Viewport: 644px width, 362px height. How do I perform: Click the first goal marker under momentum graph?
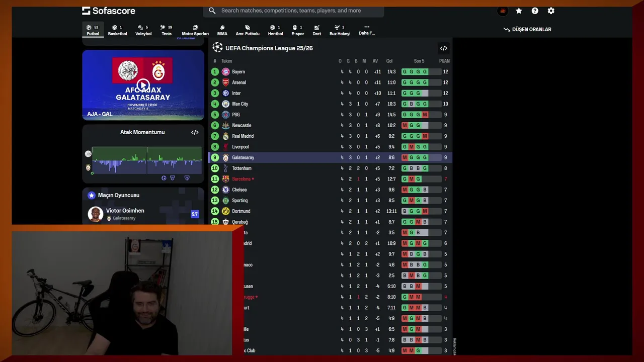(164, 178)
